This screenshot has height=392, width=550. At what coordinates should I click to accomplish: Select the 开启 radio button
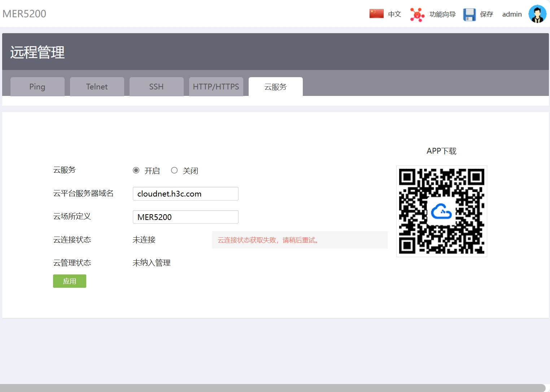point(136,170)
